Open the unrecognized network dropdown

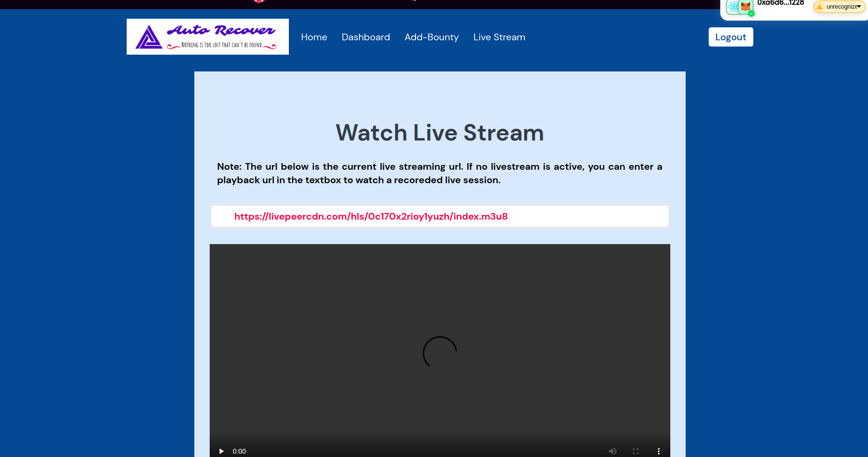pyautogui.click(x=839, y=7)
